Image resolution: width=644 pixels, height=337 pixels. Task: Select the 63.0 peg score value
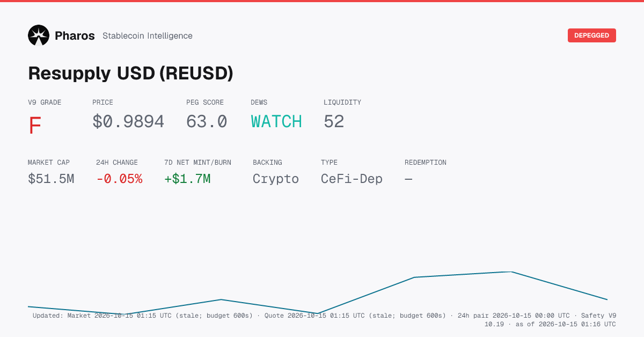tap(207, 122)
